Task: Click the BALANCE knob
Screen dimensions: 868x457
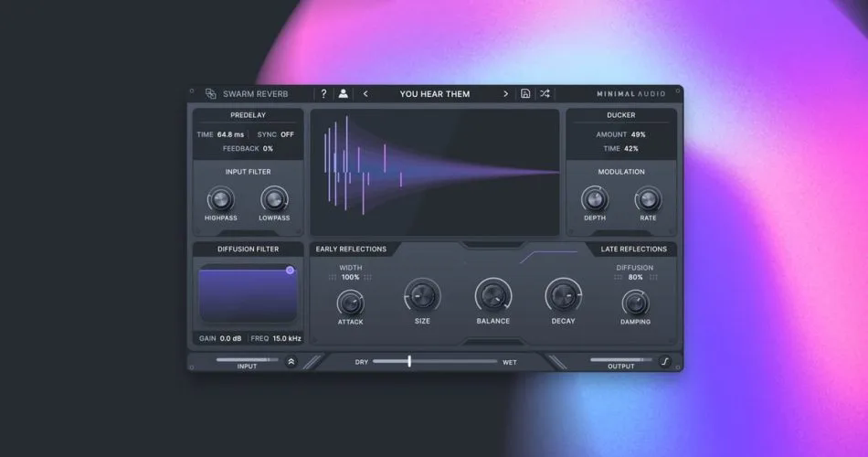Action: [x=492, y=296]
